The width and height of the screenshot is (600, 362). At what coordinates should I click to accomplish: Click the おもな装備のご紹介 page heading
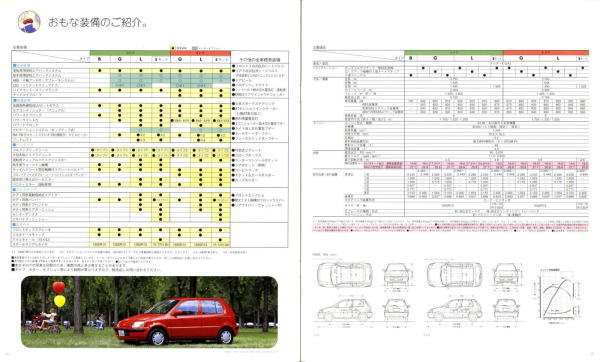[97, 22]
